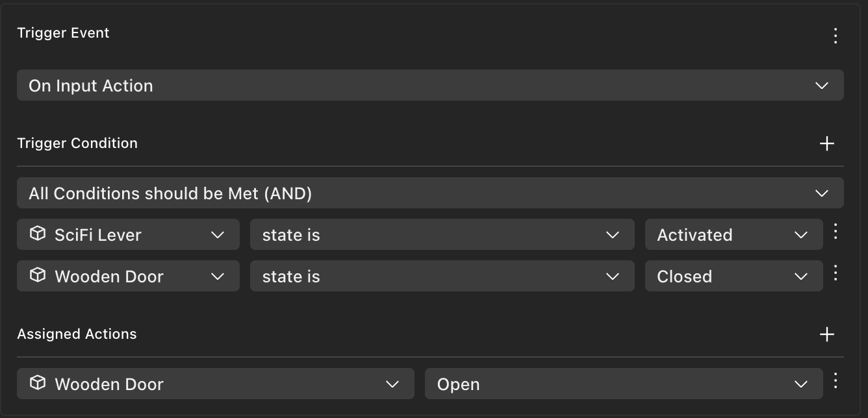Open options for the Wooden Door condition
The image size is (868, 418).
click(x=836, y=273)
